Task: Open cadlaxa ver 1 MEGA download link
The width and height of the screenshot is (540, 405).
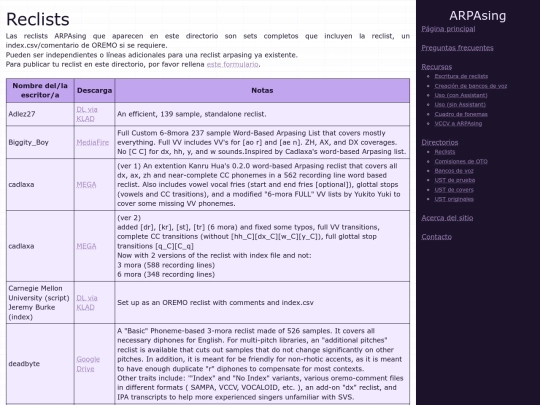Action: point(86,185)
